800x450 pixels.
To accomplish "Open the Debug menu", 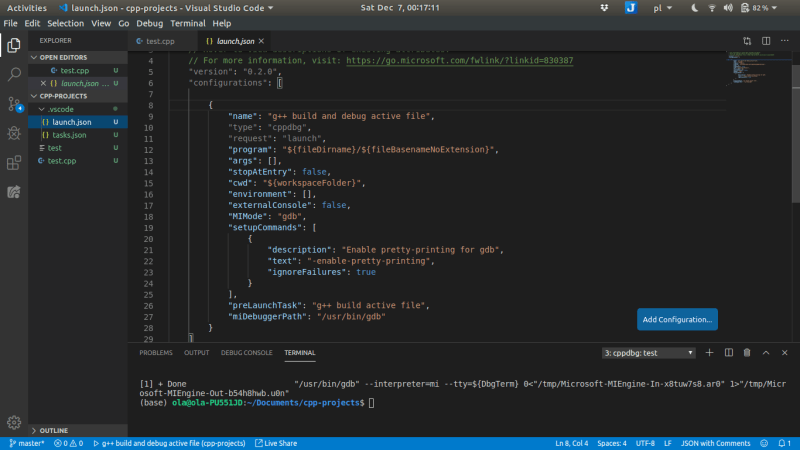I will (x=149, y=23).
